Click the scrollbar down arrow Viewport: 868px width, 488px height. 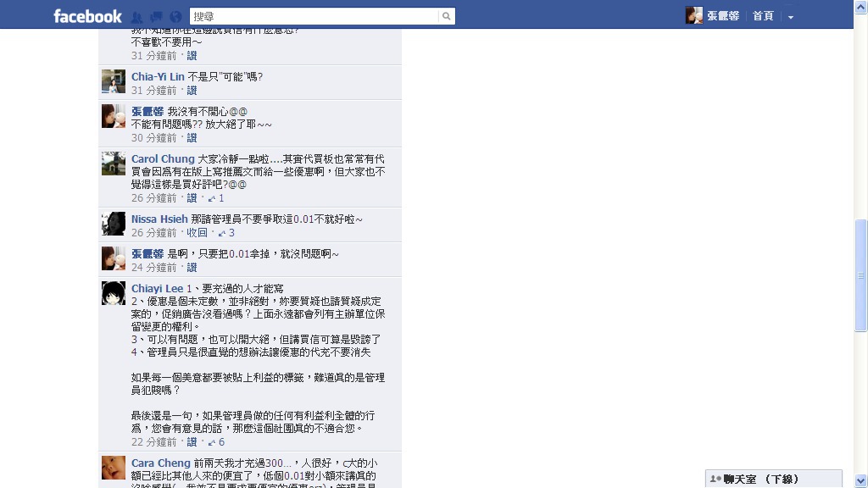[860, 480]
